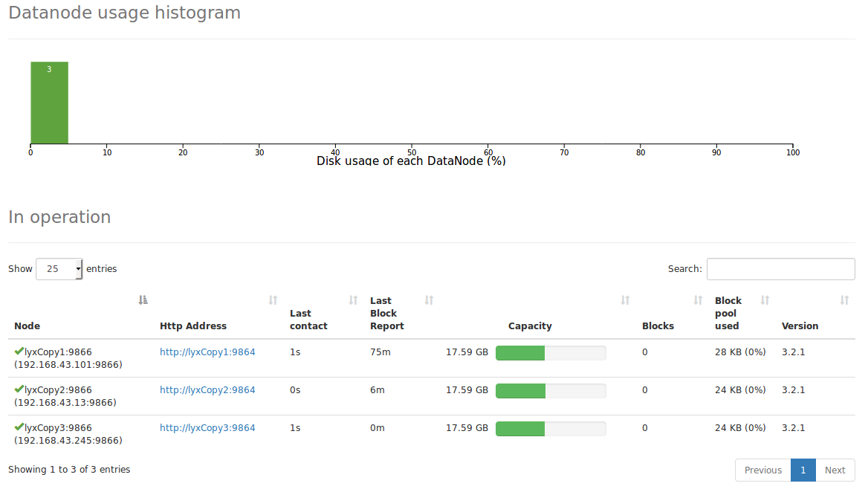This screenshot has height=492, width=868.
Task: Sort table by Node column icon
Action: tap(143, 300)
